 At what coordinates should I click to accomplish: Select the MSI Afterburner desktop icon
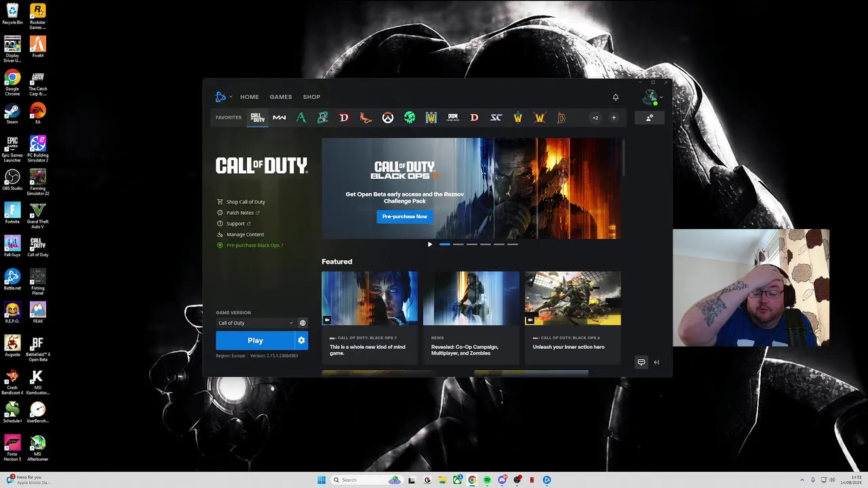coord(38,448)
